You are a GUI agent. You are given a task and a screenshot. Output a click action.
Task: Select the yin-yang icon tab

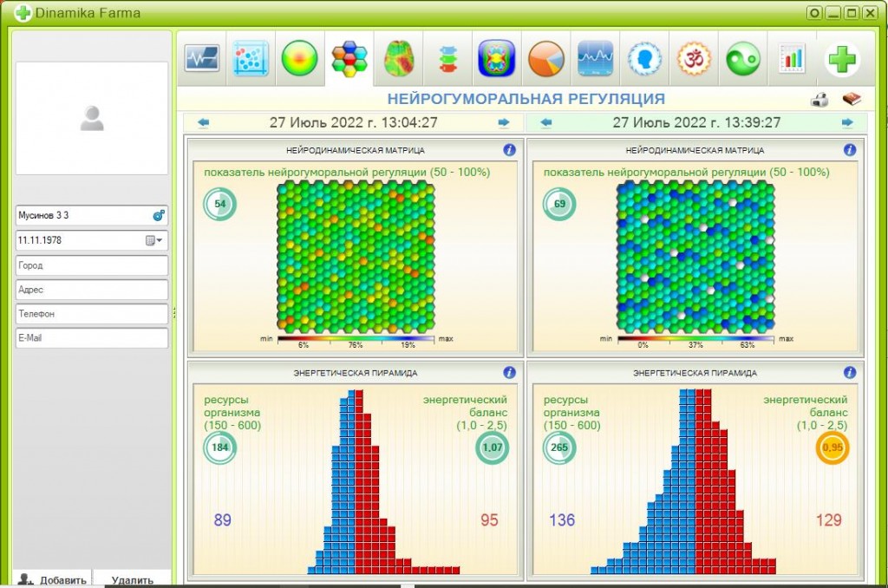[742, 58]
